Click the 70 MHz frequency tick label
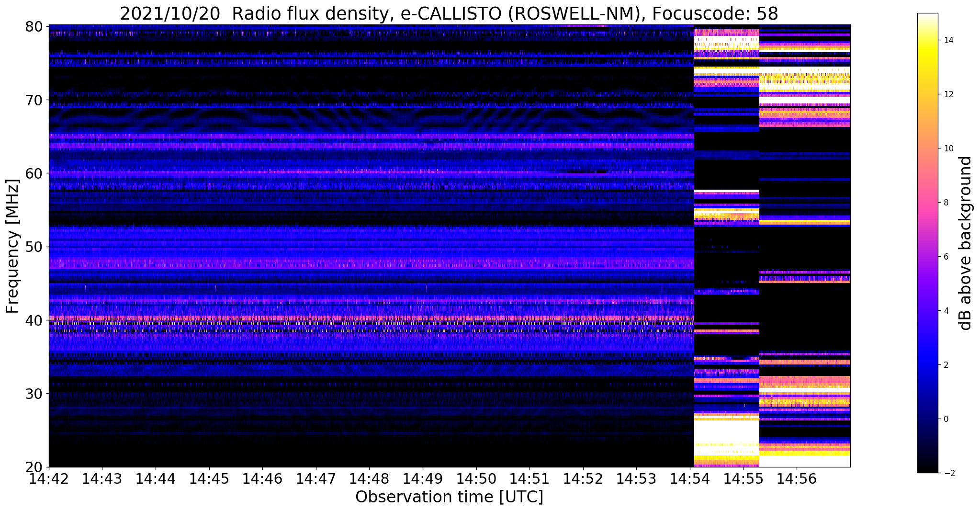Image resolution: width=980 pixels, height=511 pixels. coord(33,100)
